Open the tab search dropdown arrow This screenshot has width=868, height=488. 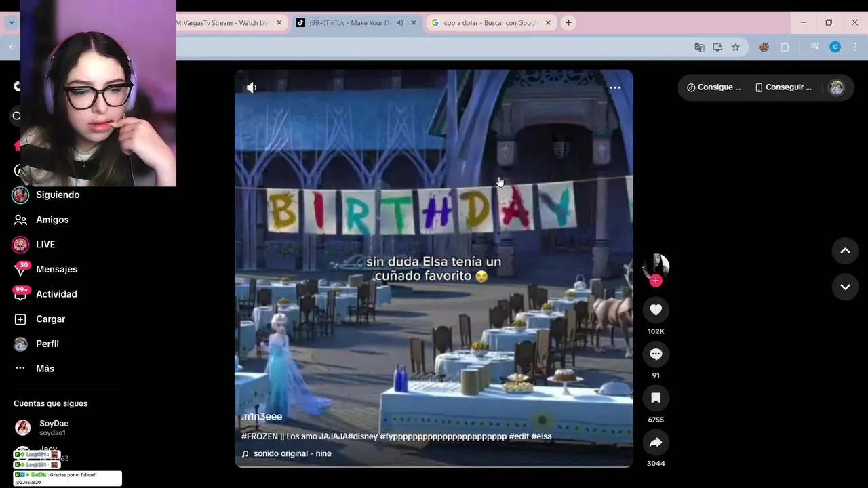(x=12, y=22)
